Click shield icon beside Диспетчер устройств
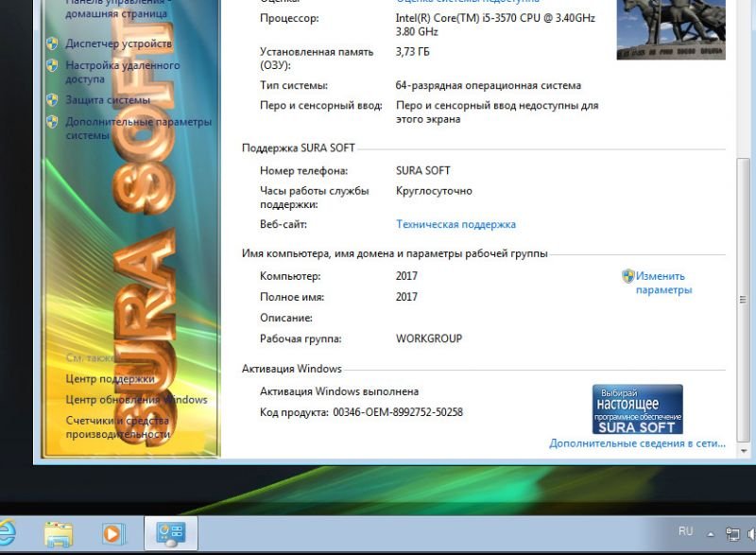 click(52, 43)
